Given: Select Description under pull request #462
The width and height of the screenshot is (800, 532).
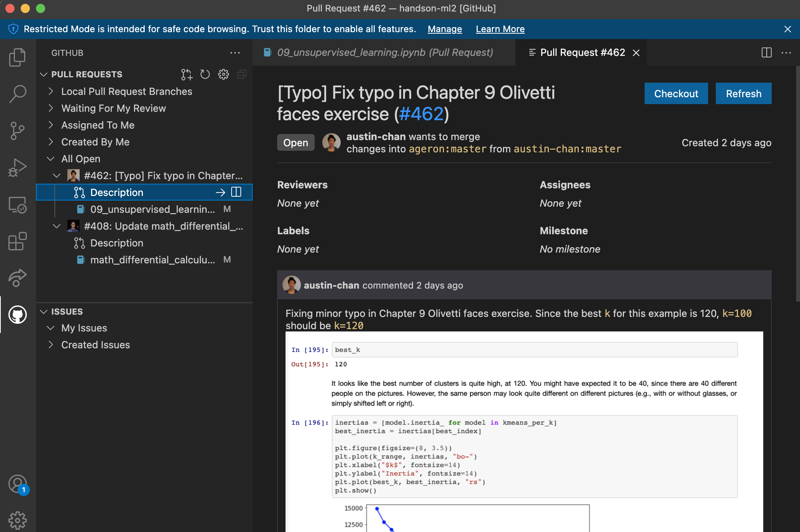Looking at the screenshot, I should pos(145,193).
